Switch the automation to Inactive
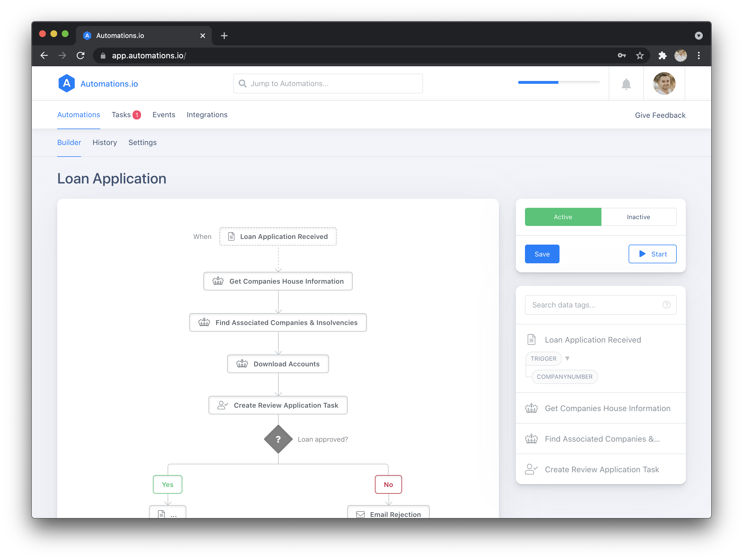This screenshot has height=560, width=743. [639, 217]
